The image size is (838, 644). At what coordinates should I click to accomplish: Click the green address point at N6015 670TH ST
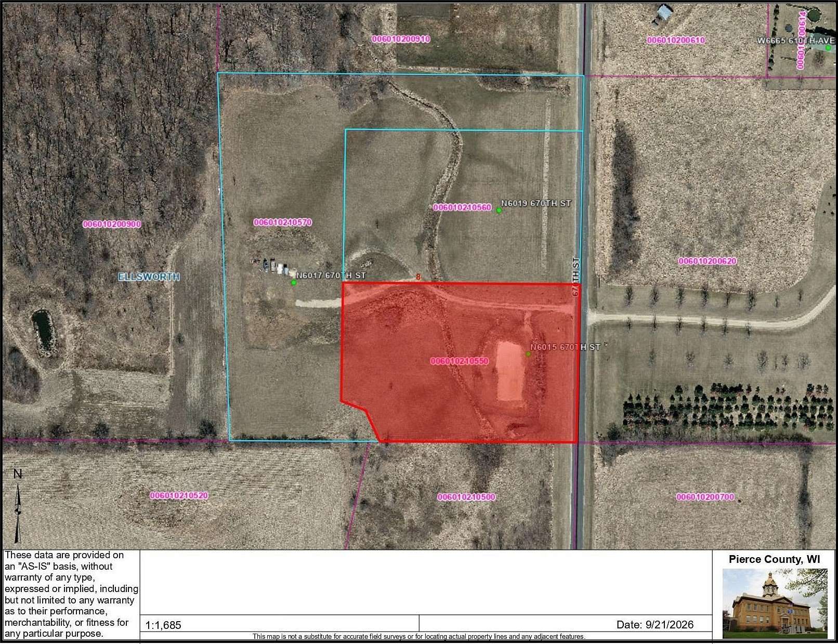click(x=528, y=354)
